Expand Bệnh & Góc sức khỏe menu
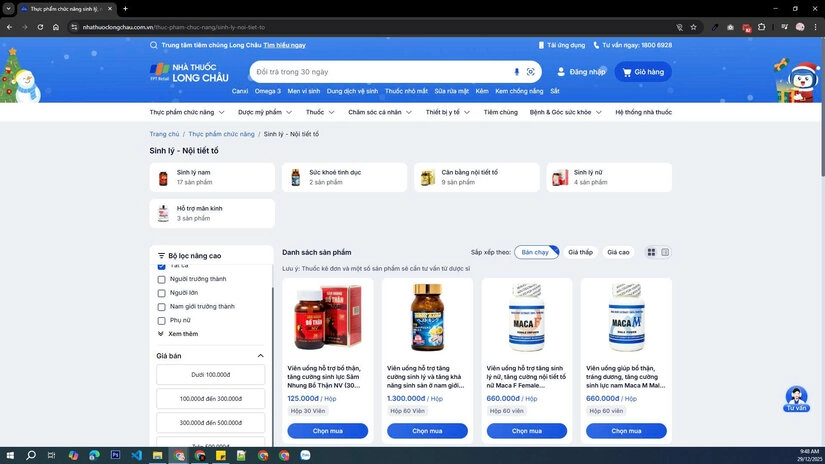Image resolution: width=825 pixels, height=464 pixels. pyautogui.click(x=566, y=112)
